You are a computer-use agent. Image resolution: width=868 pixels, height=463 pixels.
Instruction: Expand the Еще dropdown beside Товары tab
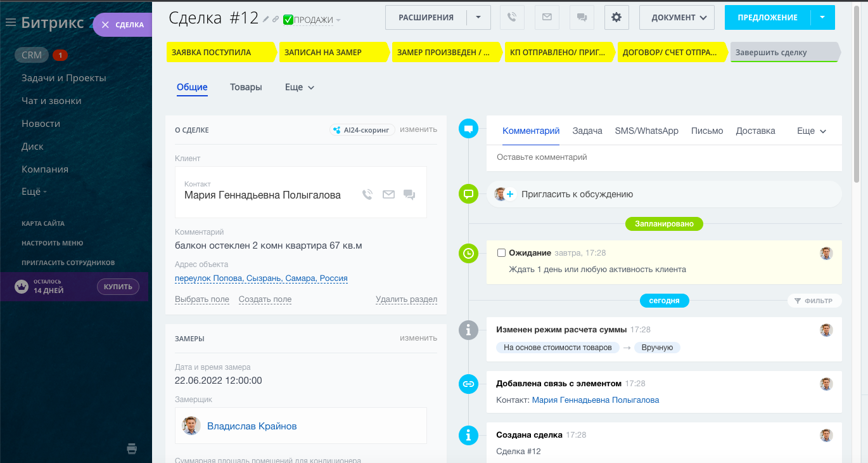[300, 88]
